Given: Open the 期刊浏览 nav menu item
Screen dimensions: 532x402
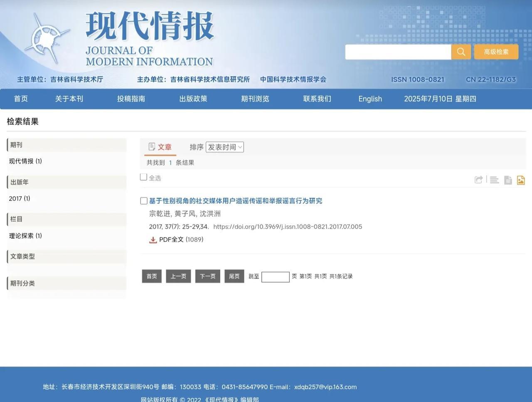Looking at the screenshot, I should click(255, 99).
